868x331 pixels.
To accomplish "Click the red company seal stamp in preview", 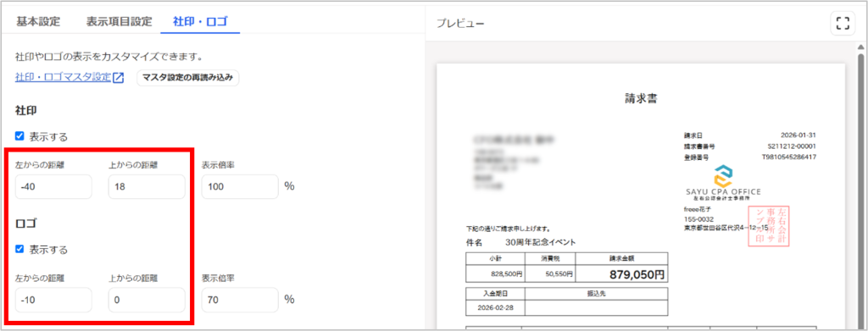I will click(768, 225).
